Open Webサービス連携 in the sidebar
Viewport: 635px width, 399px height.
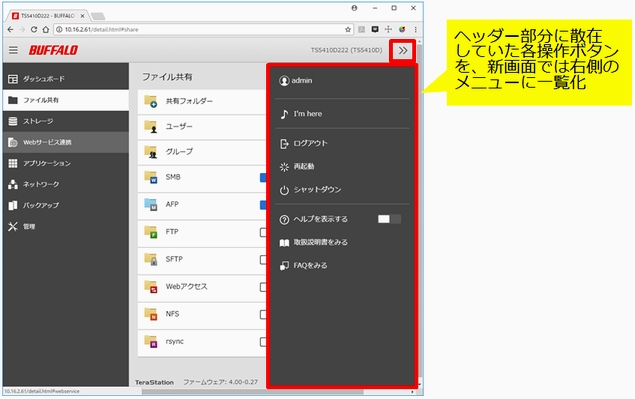66,142
